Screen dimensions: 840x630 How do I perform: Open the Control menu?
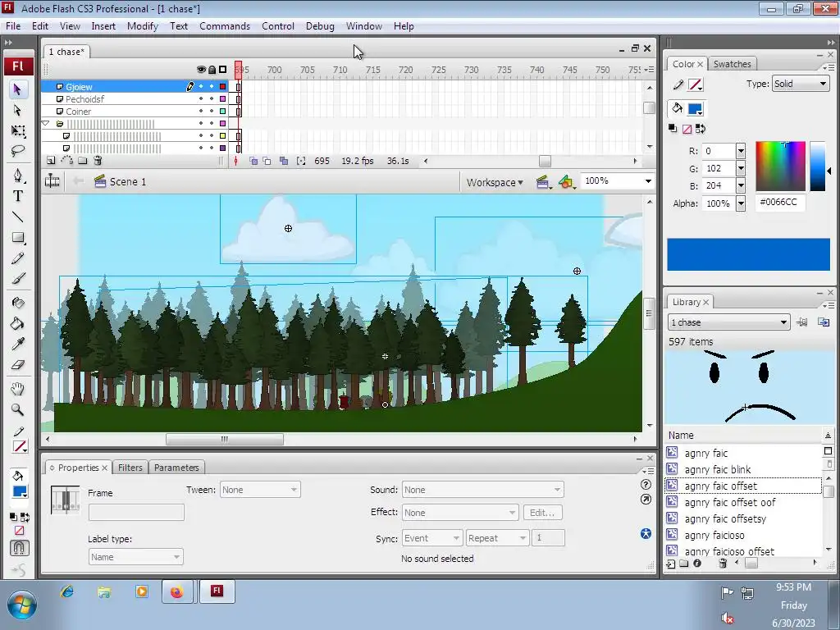click(278, 26)
